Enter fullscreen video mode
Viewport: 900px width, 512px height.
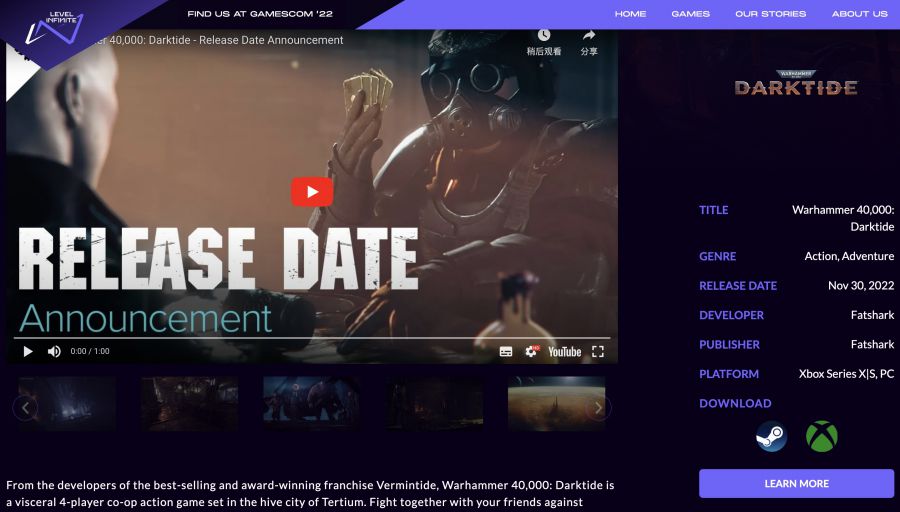pos(598,352)
